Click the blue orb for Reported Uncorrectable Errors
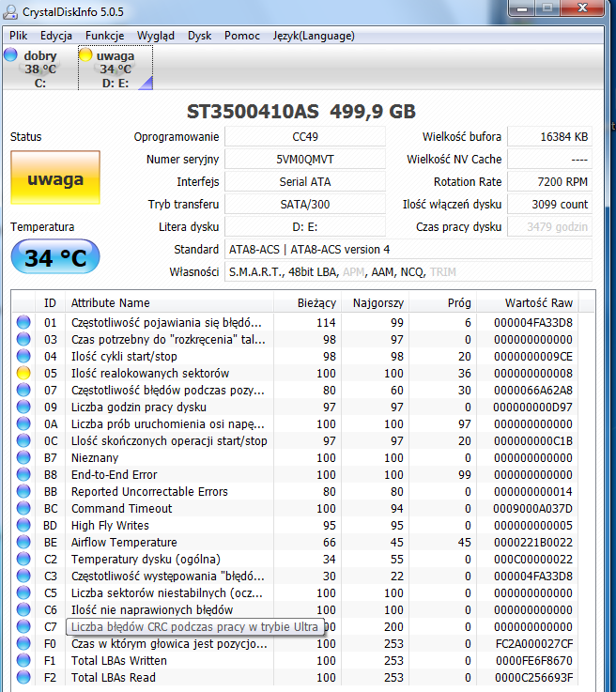616x692 pixels. (23, 491)
